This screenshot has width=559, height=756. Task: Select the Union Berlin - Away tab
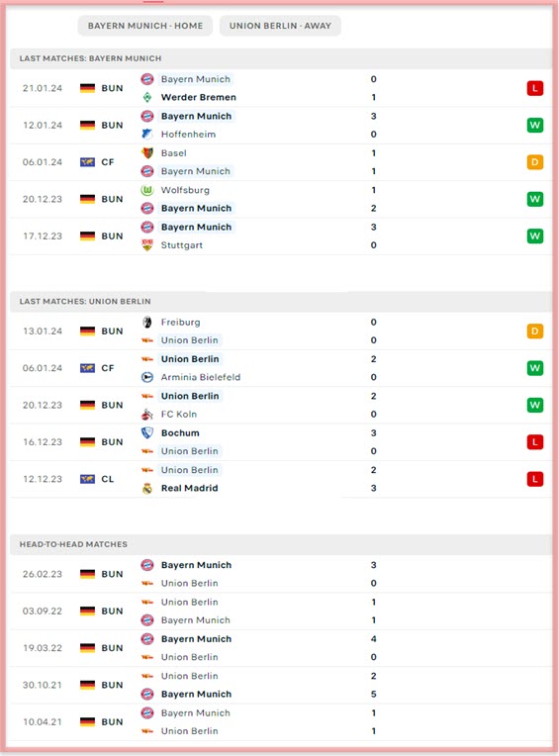280,26
